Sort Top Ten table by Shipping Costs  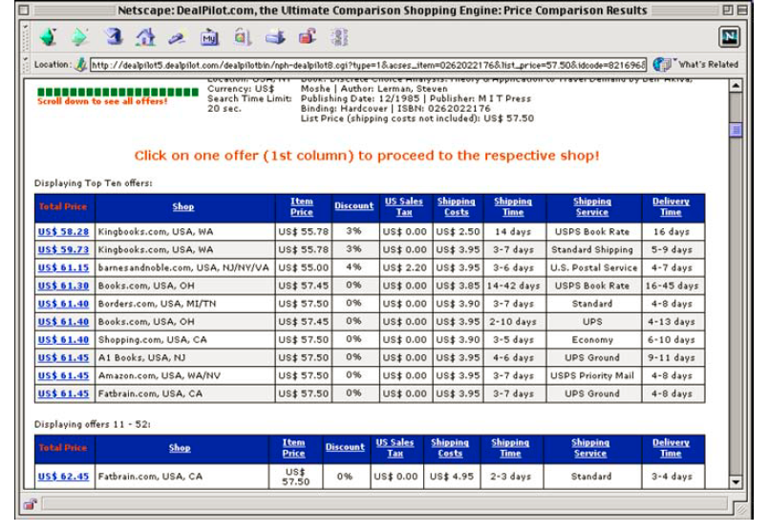456,207
